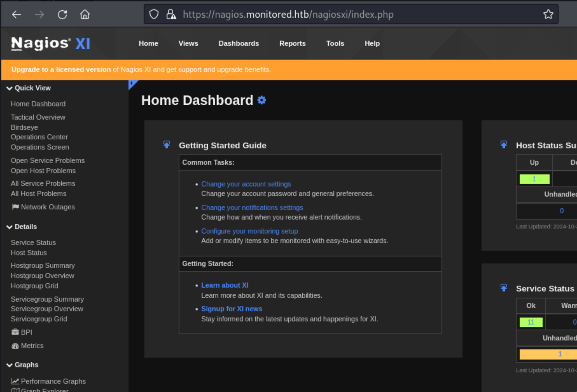Image resolution: width=577 pixels, height=392 pixels.
Task: Click Unhandled hosts count 0
Action: coord(562,211)
